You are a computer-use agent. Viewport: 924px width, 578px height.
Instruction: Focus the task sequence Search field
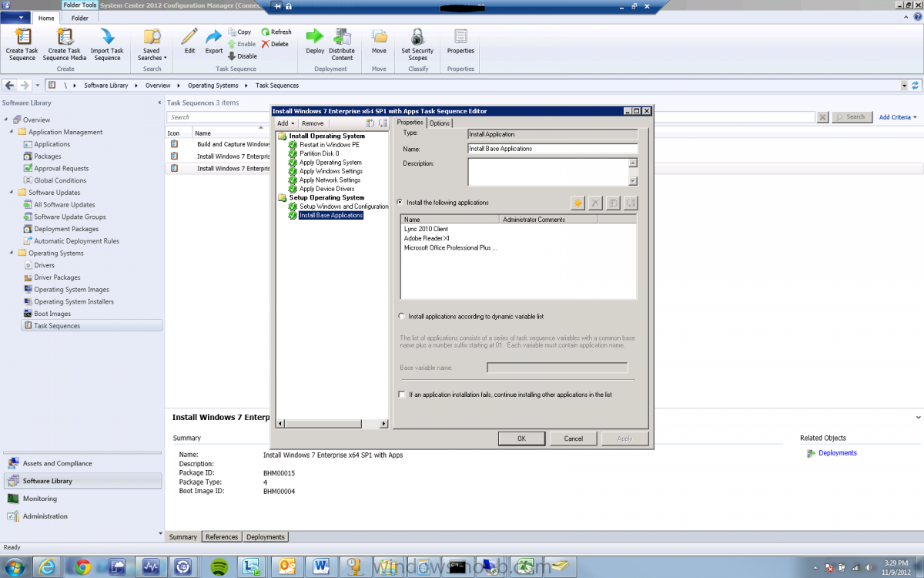[x=491, y=117]
